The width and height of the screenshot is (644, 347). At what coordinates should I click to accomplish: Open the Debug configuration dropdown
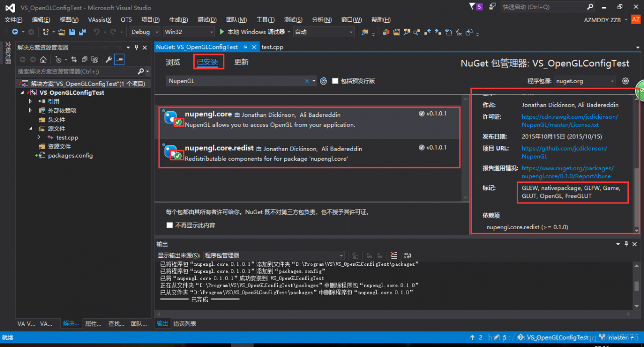click(x=144, y=32)
